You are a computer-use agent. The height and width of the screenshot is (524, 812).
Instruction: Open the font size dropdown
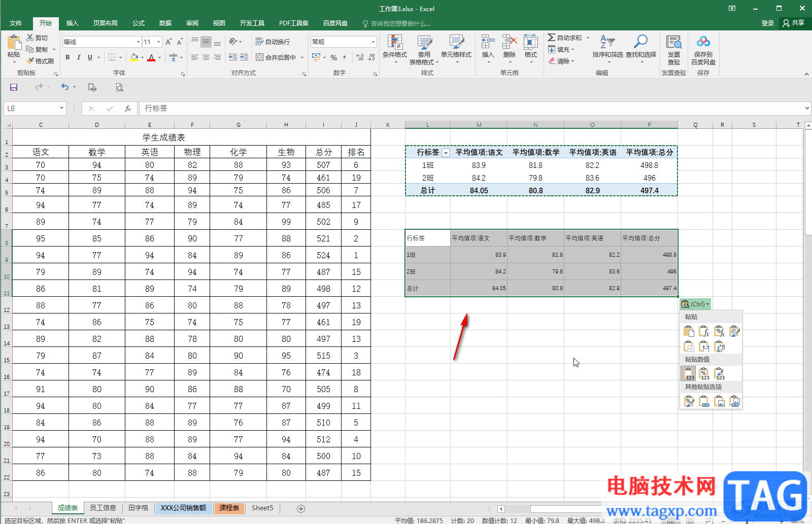pyautogui.click(x=159, y=42)
